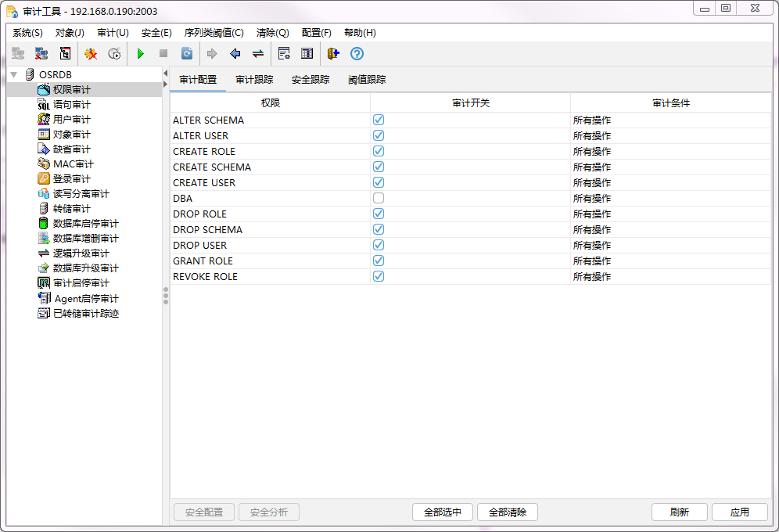Viewport: 779px width, 532px height.
Task: Apply changes with the 应用 button
Action: pos(739,512)
